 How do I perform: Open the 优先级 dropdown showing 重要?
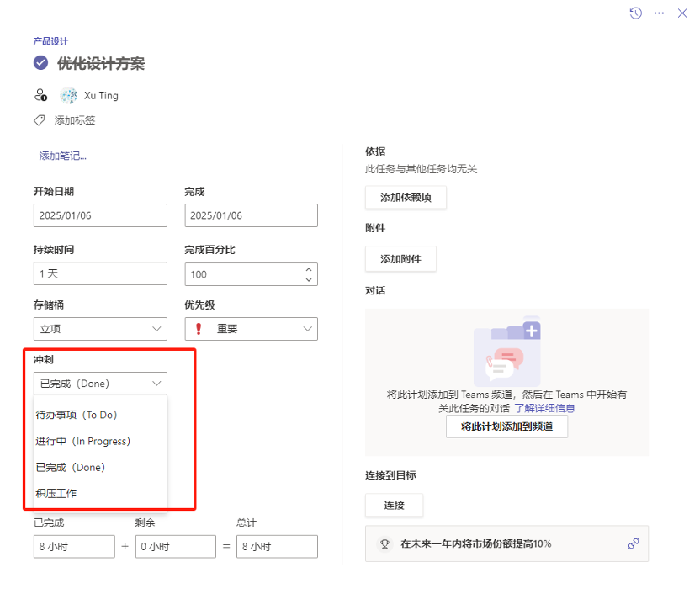[x=252, y=329]
